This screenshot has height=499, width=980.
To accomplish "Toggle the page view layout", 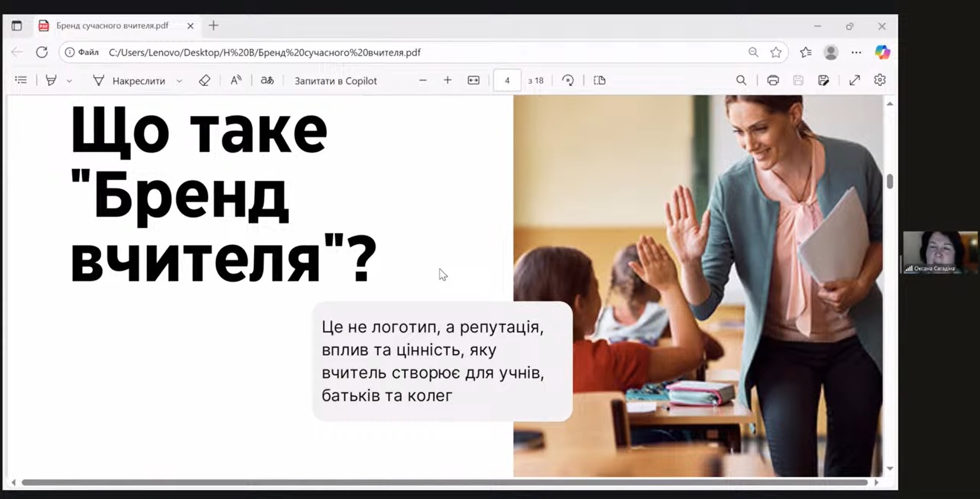I will coord(600,80).
